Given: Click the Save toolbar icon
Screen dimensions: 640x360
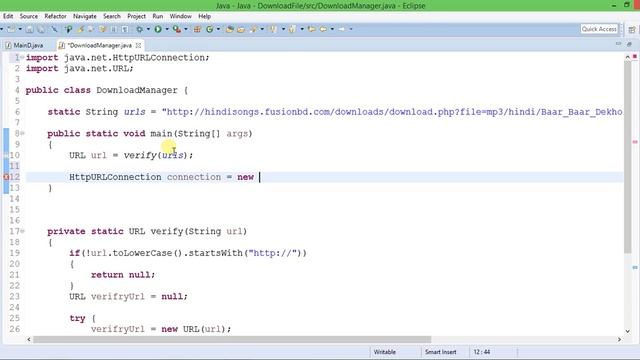Looking at the screenshot, I should pos(29,29).
